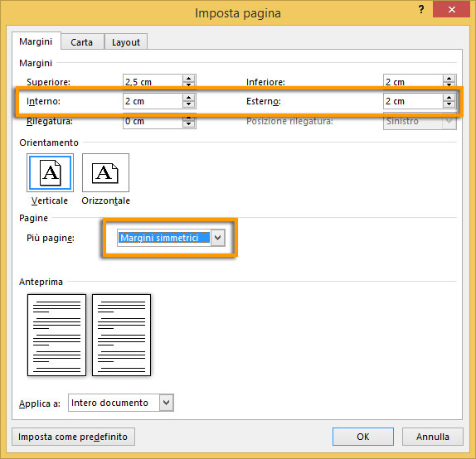
Task: Click Imposta come predefinito button
Action: (73, 437)
